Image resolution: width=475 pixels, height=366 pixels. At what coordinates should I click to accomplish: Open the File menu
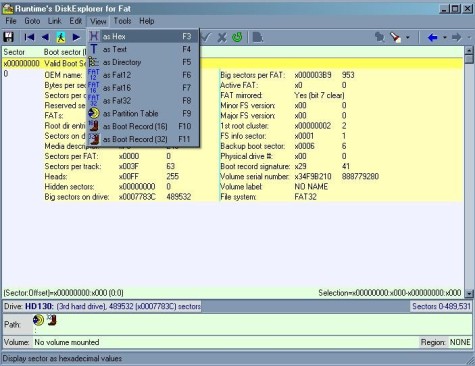coord(11,21)
